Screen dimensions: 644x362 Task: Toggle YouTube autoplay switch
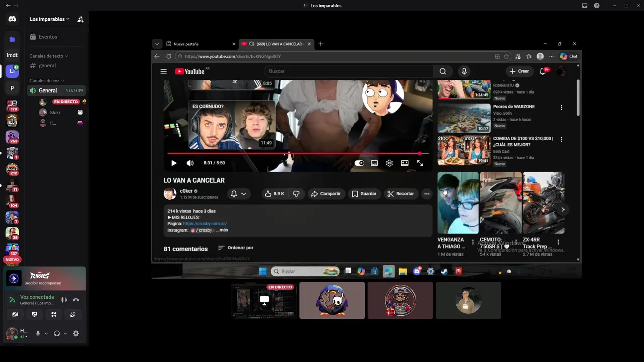(359, 163)
